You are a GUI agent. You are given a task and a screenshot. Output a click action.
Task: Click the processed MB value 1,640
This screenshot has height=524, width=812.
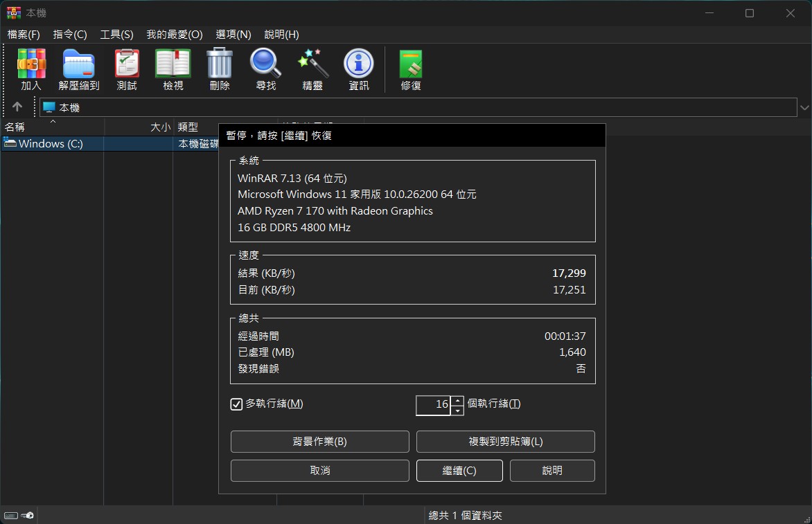572,352
